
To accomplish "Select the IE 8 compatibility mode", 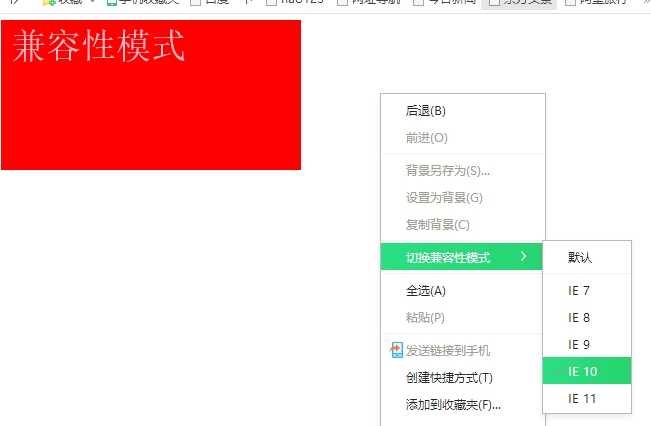I will point(587,318).
